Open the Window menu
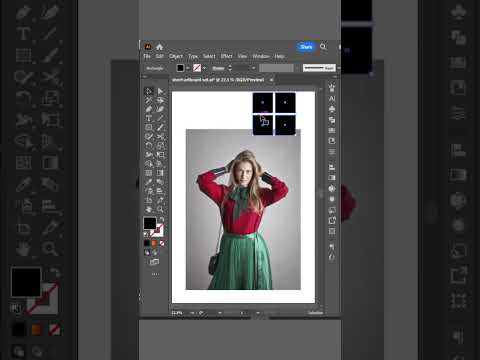Viewport: 480px width, 360px height. 261,56
